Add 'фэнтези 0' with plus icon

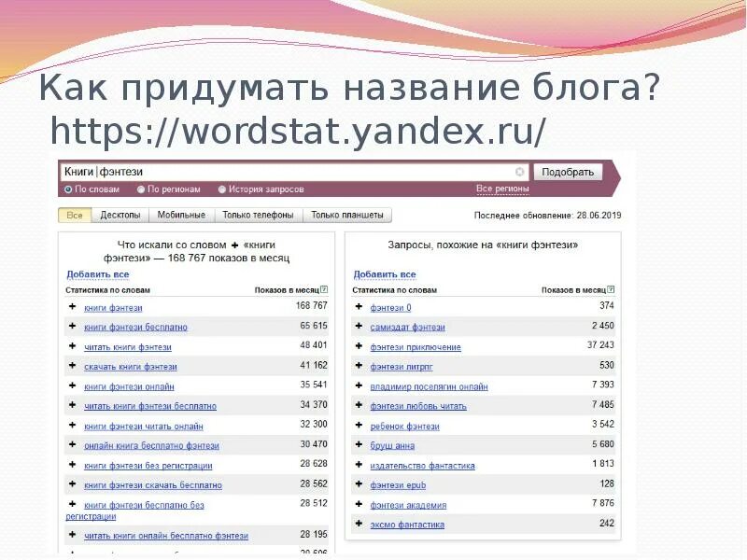tap(359, 307)
